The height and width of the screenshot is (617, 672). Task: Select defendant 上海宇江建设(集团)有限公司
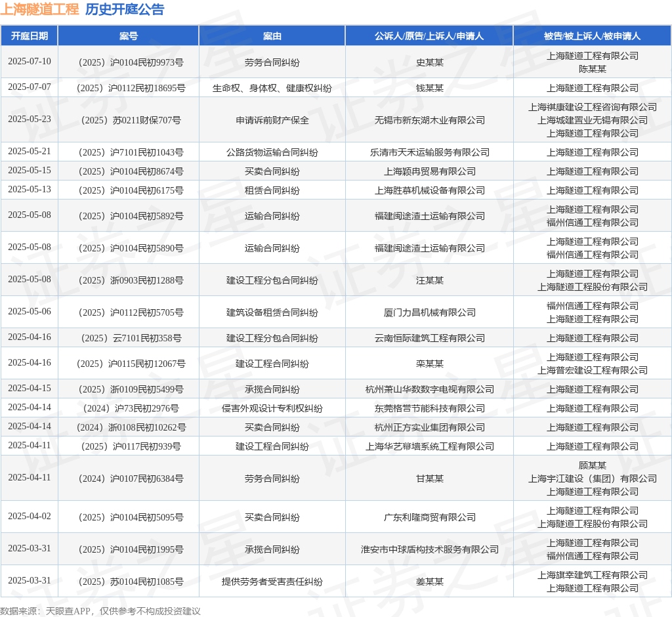(593, 479)
